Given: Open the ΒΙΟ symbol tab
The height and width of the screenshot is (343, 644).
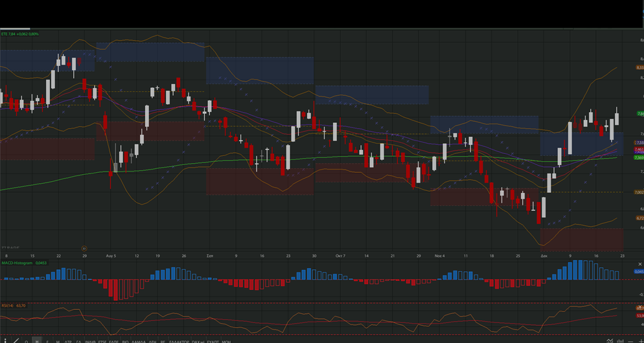Looking at the screenshot, I should [125, 341].
